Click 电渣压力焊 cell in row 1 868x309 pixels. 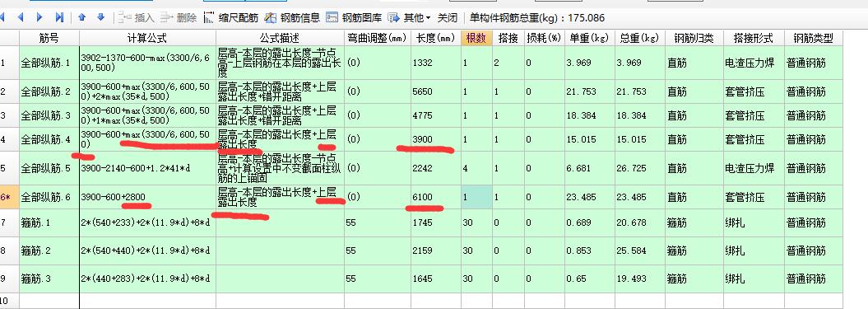[753, 63]
